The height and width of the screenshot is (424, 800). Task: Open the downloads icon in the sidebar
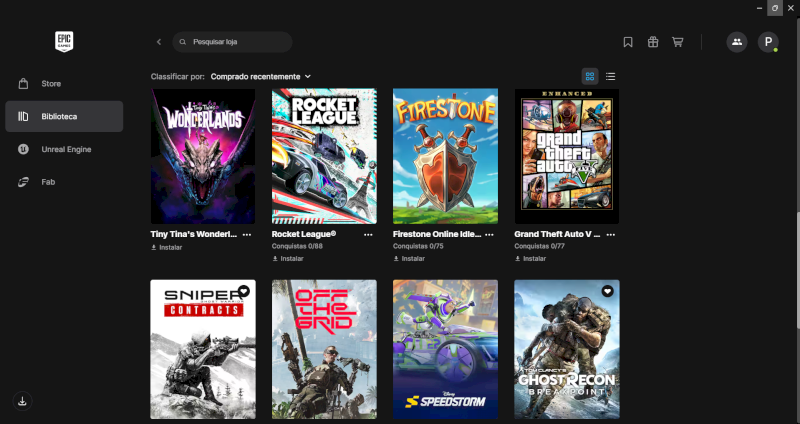point(22,402)
